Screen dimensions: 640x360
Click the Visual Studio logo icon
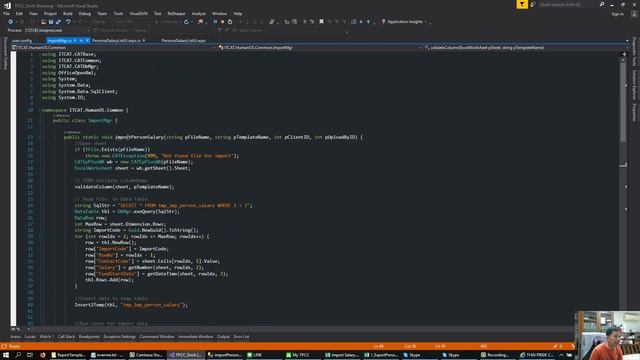coord(7,5)
